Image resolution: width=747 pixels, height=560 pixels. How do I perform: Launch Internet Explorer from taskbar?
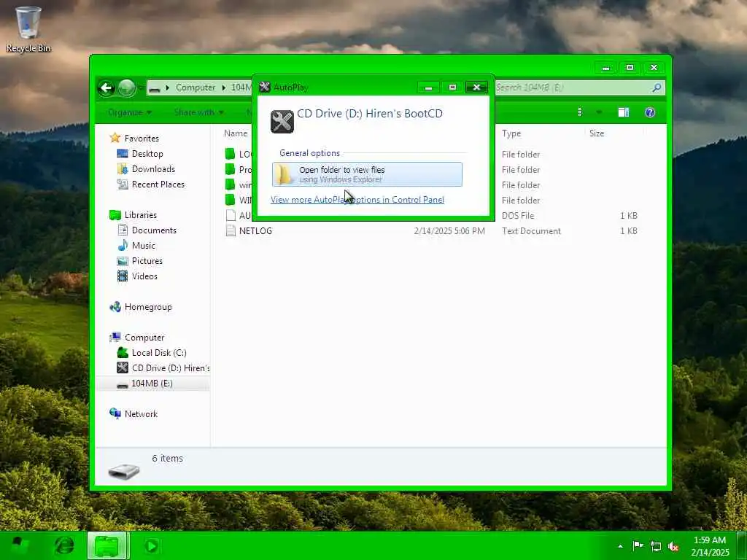[x=64, y=545]
